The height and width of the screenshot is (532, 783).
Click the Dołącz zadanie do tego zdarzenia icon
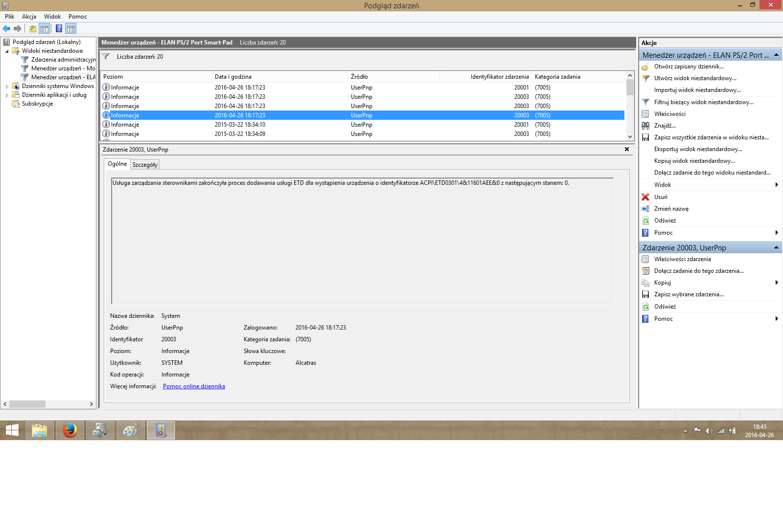coord(645,271)
